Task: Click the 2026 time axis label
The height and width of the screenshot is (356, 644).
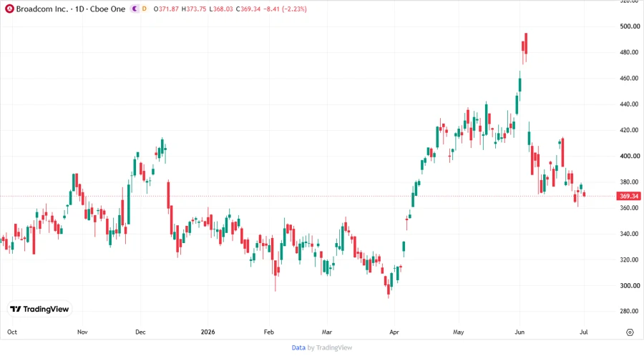Action: [x=208, y=332]
